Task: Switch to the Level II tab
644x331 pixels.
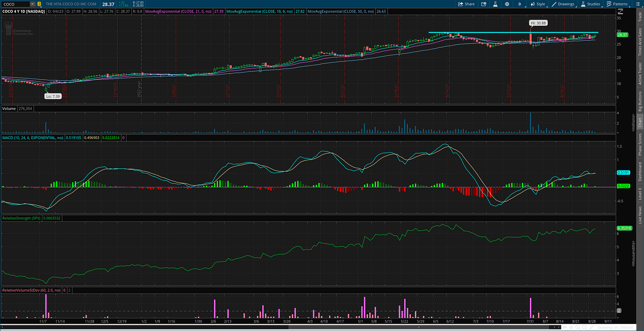Action: [640, 194]
